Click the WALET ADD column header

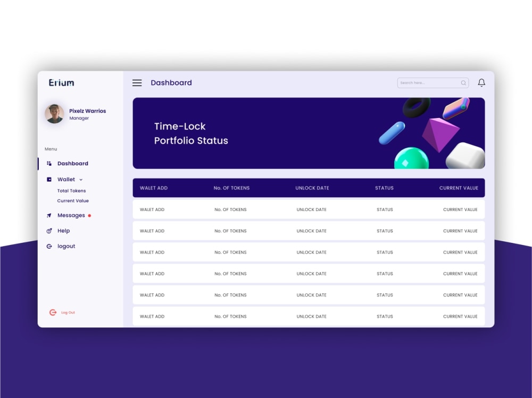coord(154,188)
